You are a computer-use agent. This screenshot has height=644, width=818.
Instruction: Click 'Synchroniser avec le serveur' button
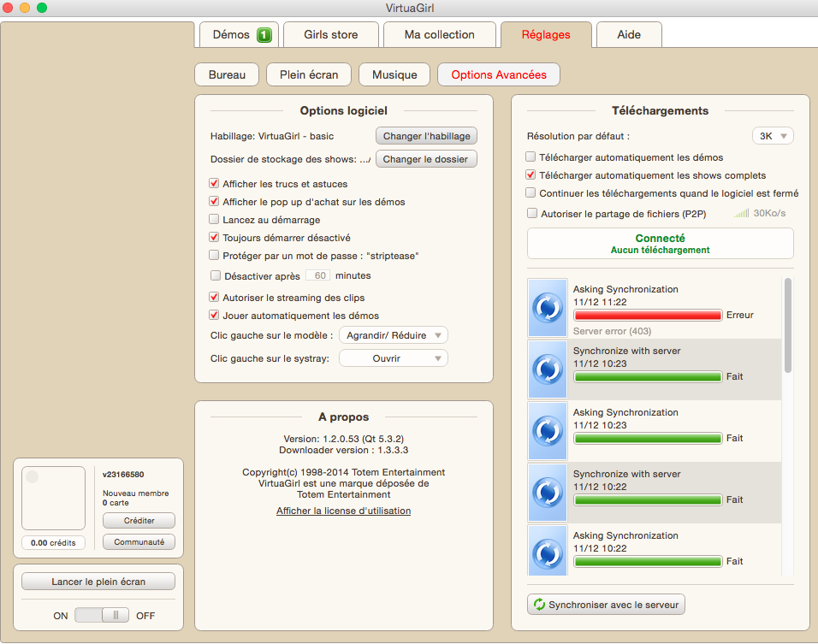coord(606,605)
